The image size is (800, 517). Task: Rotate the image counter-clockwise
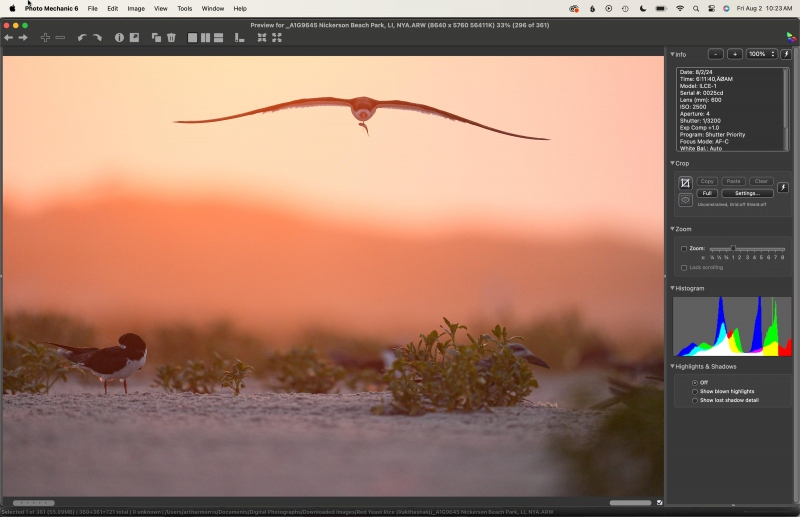(82, 38)
